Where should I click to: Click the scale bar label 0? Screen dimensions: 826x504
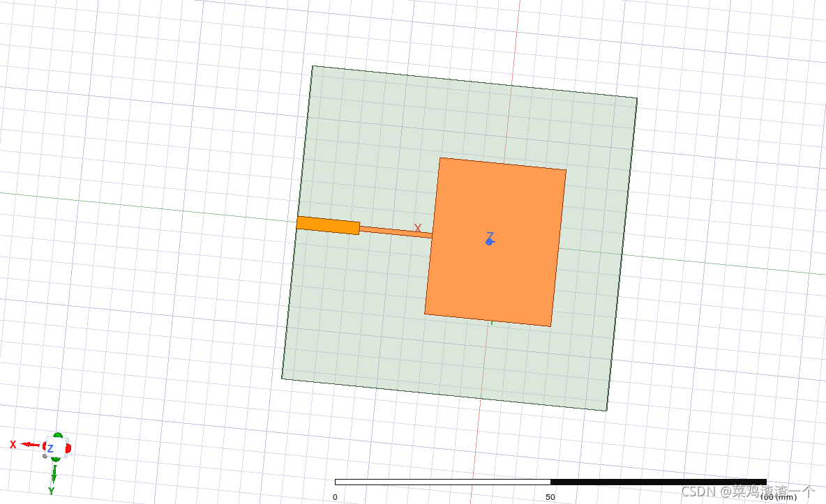(x=335, y=496)
